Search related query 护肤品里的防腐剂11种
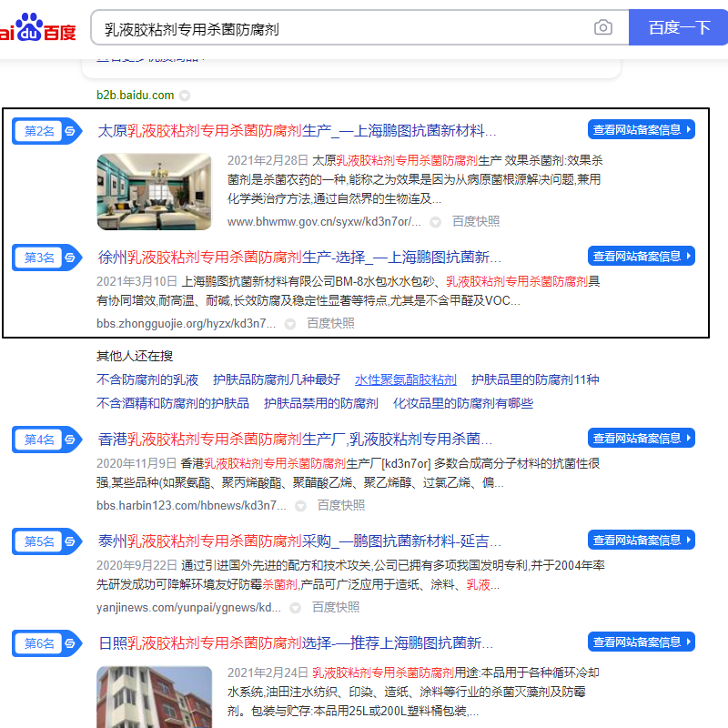 (535, 379)
